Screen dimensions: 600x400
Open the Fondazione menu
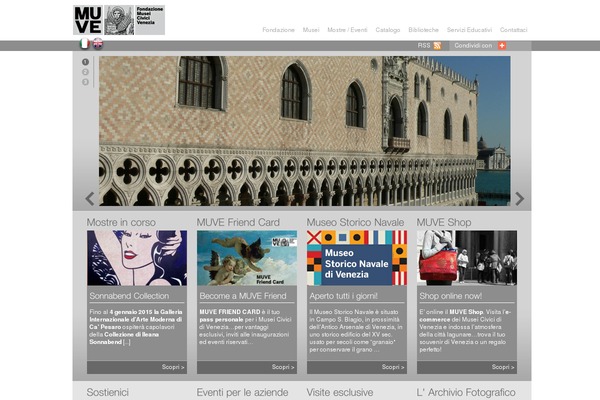pyautogui.click(x=278, y=30)
